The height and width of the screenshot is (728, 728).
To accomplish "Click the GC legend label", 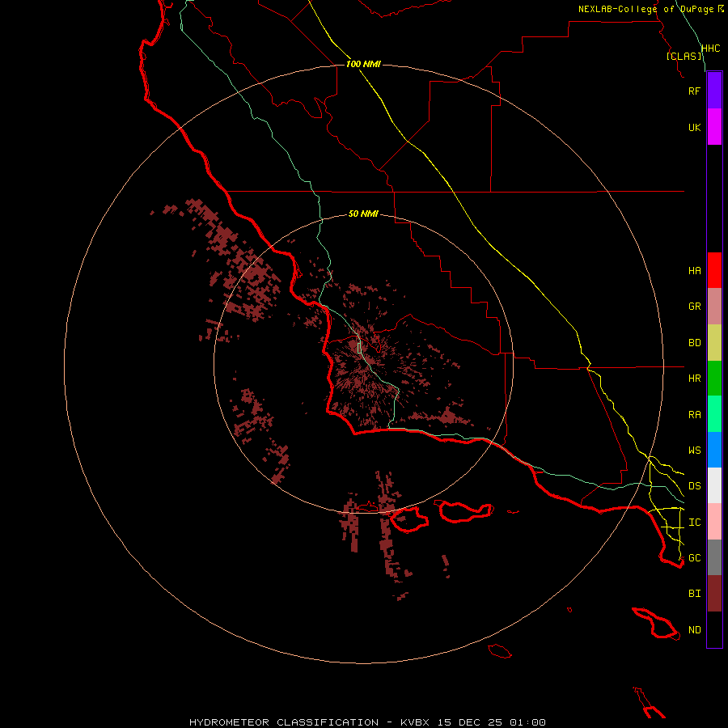I will (x=695, y=558).
